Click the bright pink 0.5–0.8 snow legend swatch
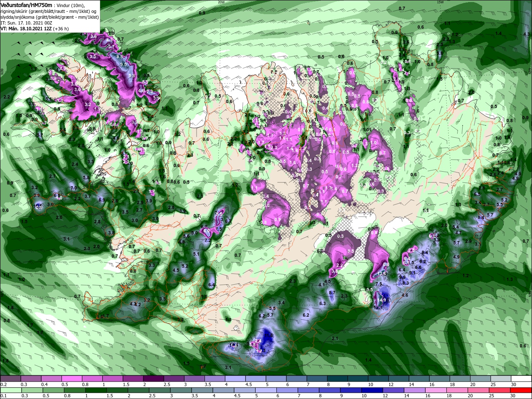Viewport: 532px width, 399px height. click(x=71, y=379)
